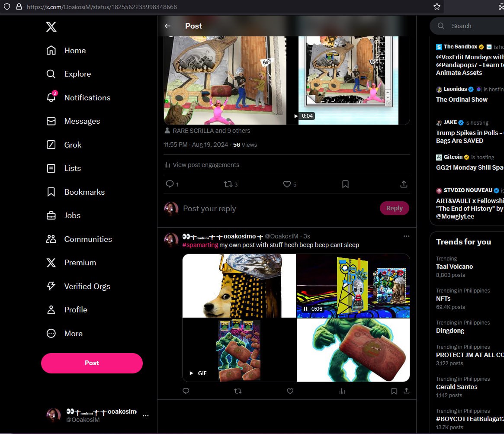The height and width of the screenshot is (434, 504).
Task: Click the Bookmarks sidebar icon
Action: 51,192
